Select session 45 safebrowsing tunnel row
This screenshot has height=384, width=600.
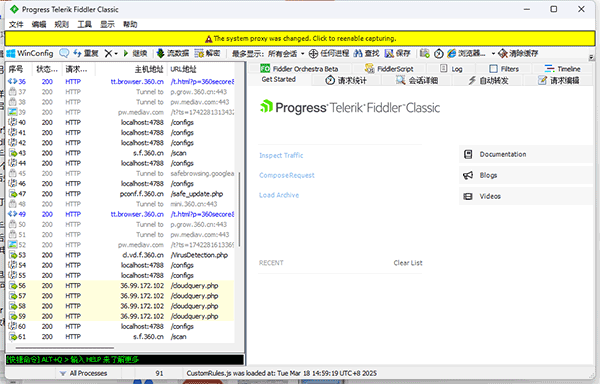pyautogui.click(x=121, y=173)
